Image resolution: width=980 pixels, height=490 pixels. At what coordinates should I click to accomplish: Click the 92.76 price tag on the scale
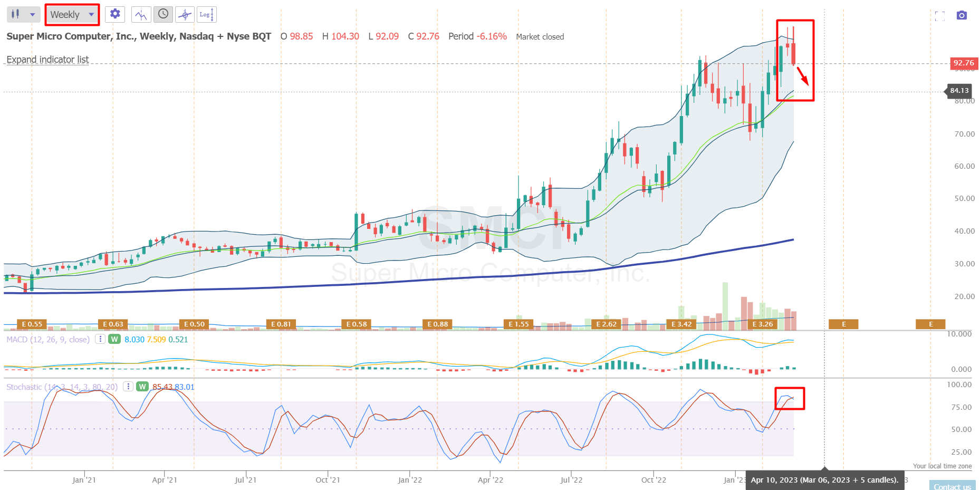click(964, 63)
